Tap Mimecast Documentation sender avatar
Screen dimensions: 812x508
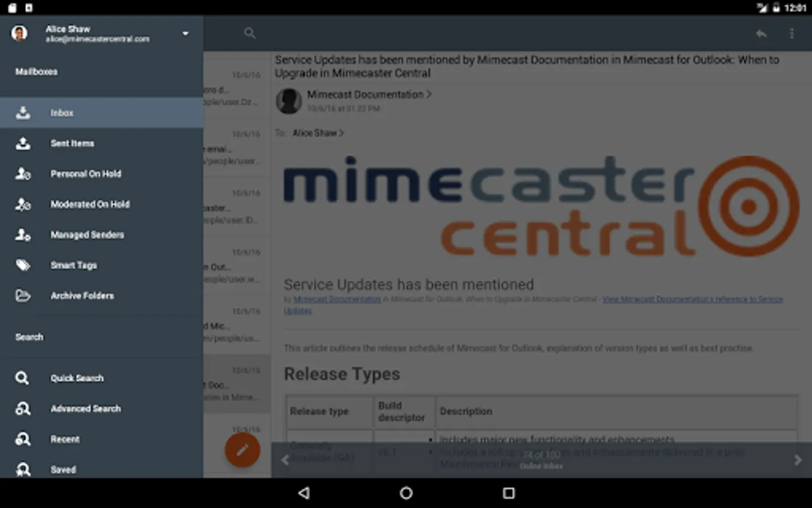pyautogui.click(x=288, y=101)
